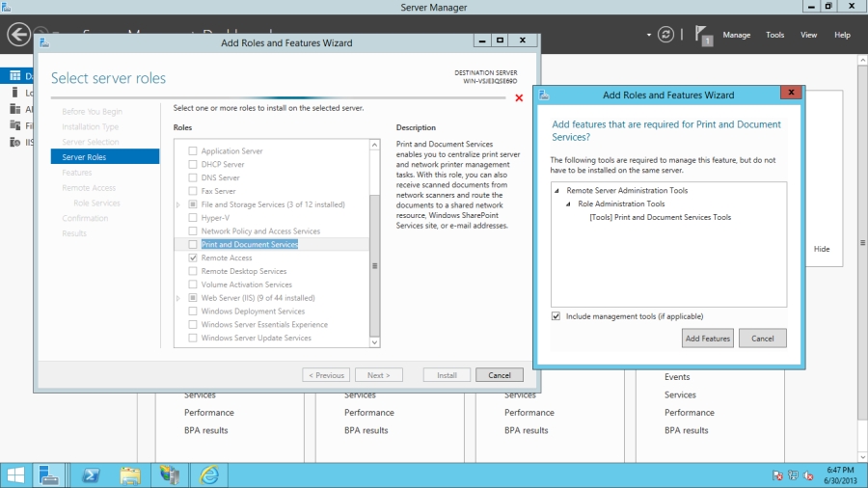Click the volume tray icon
The width and height of the screenshot is (868, 488).
808,475
